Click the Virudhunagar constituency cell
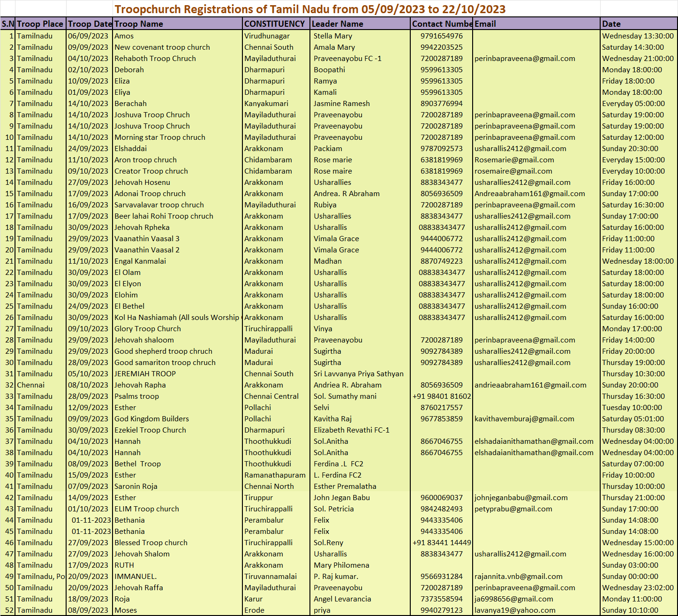The height and width of the screenshot is (616, 678). pos(267,36)
